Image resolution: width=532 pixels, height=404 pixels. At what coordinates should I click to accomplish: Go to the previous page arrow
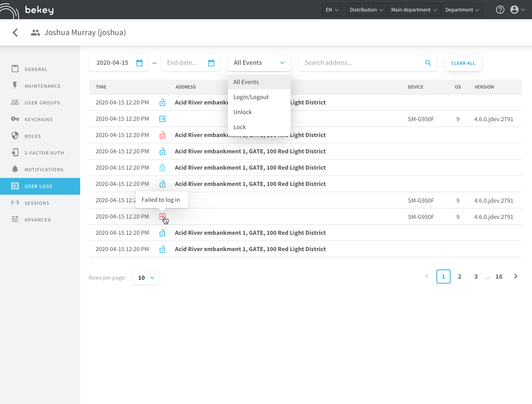(x=427, y=276)
